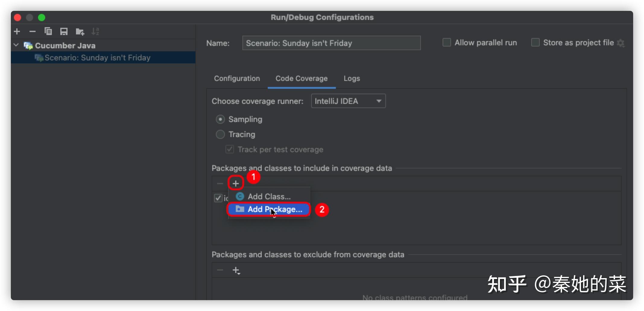Viewport: 644px width, 311px height.
Task: Sort configurations alphabetically
Action: 95,31
